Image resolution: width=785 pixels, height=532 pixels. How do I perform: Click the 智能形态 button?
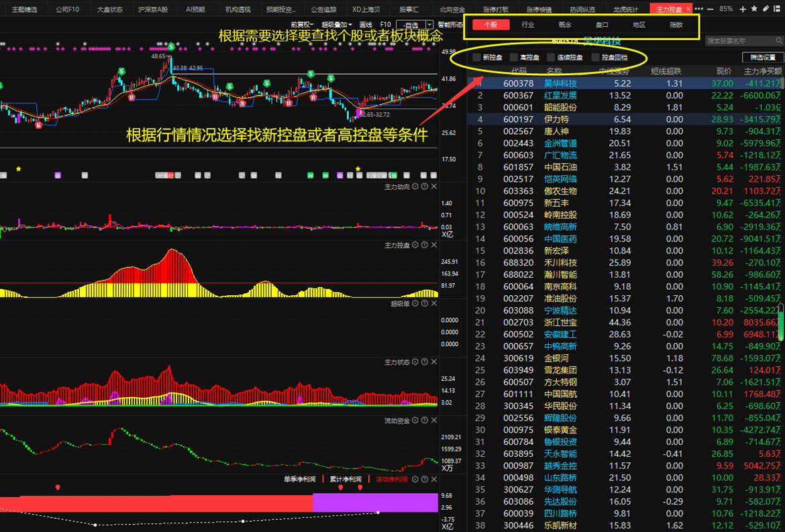coord(451,25)
